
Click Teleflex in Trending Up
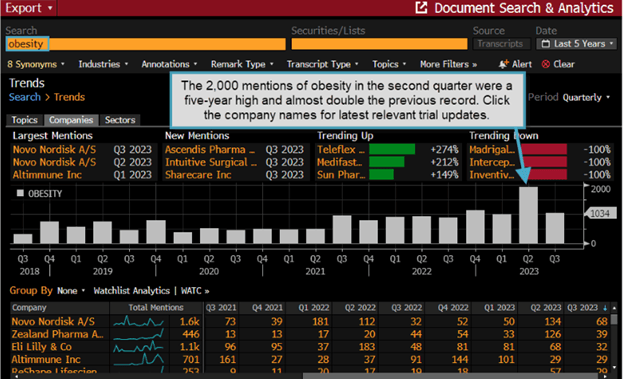click(x=341, y=150)
